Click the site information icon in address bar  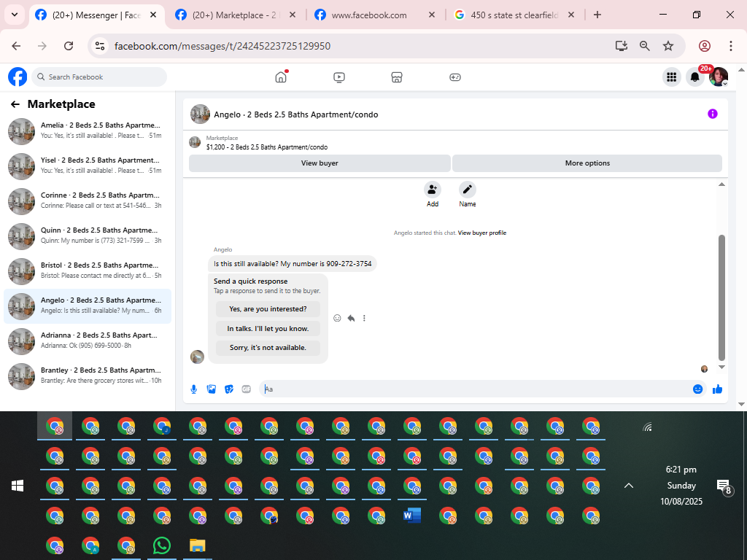pos(99,46)
